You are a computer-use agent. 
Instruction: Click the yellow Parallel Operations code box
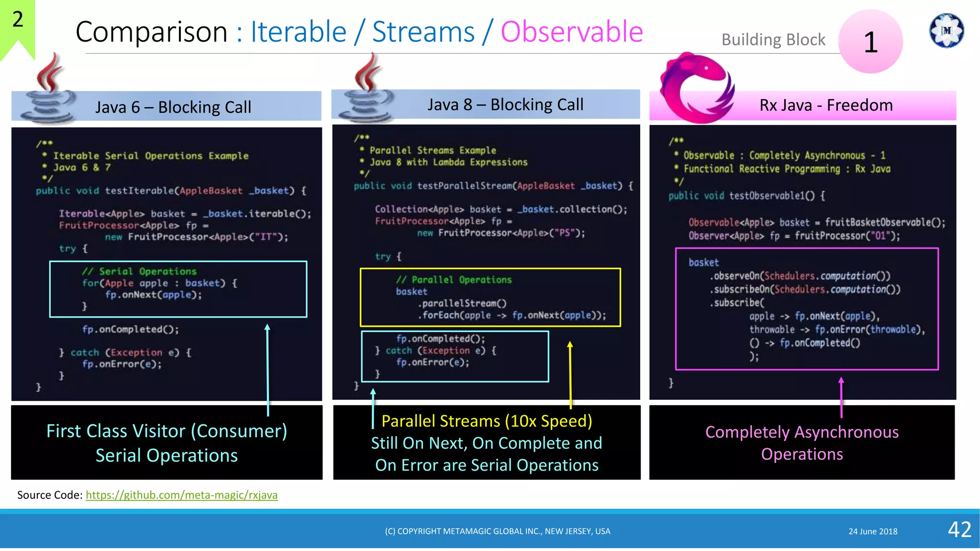(x=490, y=297)
